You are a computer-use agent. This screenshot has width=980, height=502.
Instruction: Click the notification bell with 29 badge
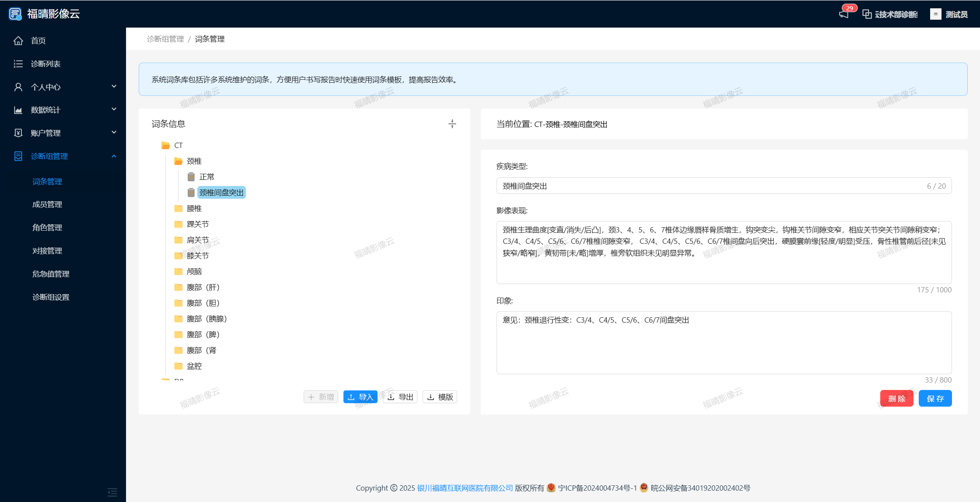(844, 14)
